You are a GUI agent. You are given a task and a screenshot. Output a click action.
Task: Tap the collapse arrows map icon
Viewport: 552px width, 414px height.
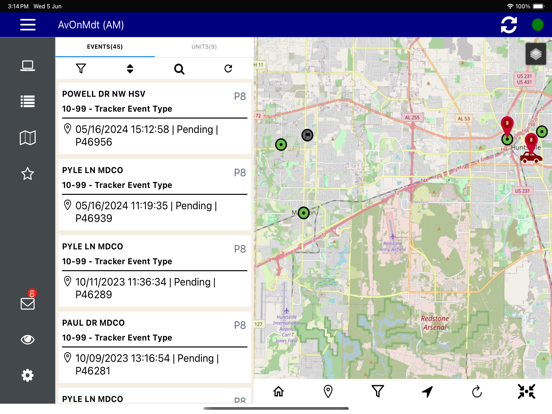(526, 391)
